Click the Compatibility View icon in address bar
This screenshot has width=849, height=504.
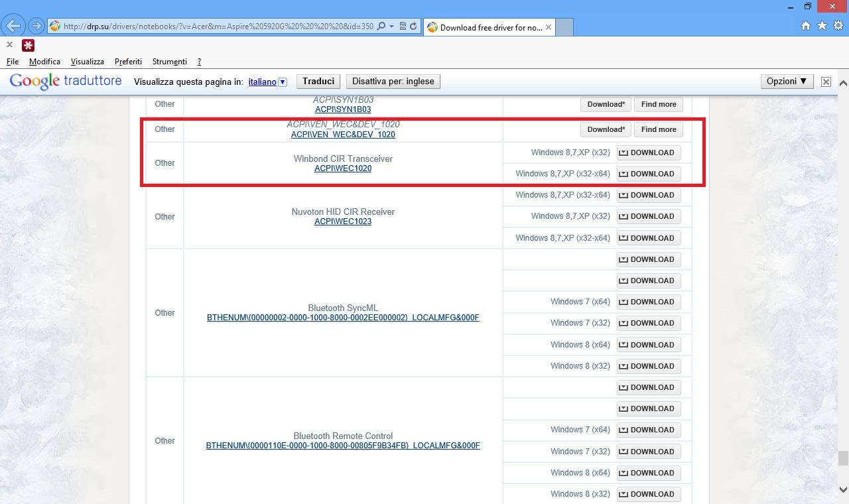[x=403, y=27]
